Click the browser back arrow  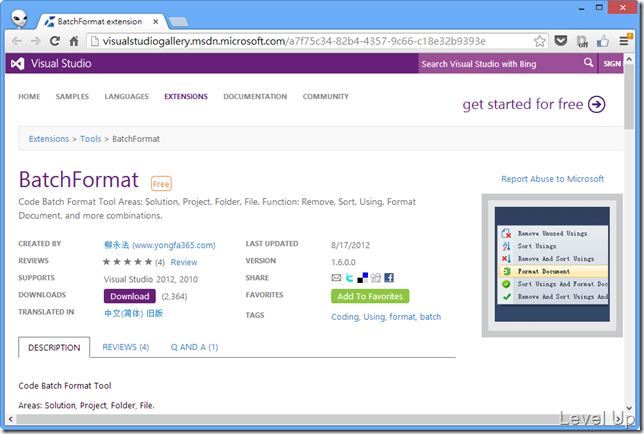[x=16, y=41]
